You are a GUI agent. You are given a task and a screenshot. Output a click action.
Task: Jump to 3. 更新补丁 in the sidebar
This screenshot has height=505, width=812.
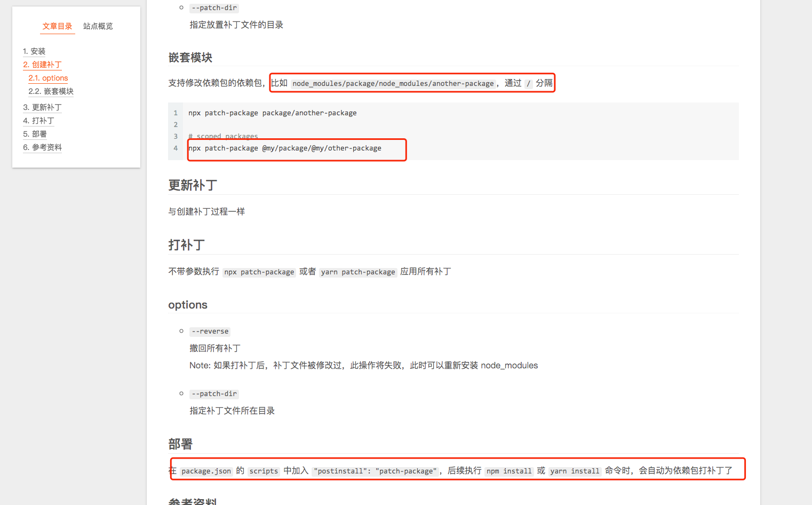(x=42, y=107)
